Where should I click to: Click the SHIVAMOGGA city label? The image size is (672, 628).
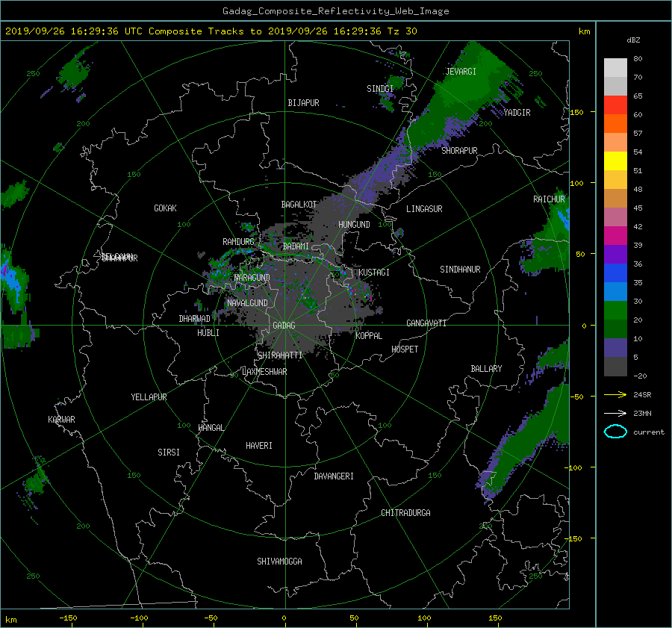pos(279,562)
